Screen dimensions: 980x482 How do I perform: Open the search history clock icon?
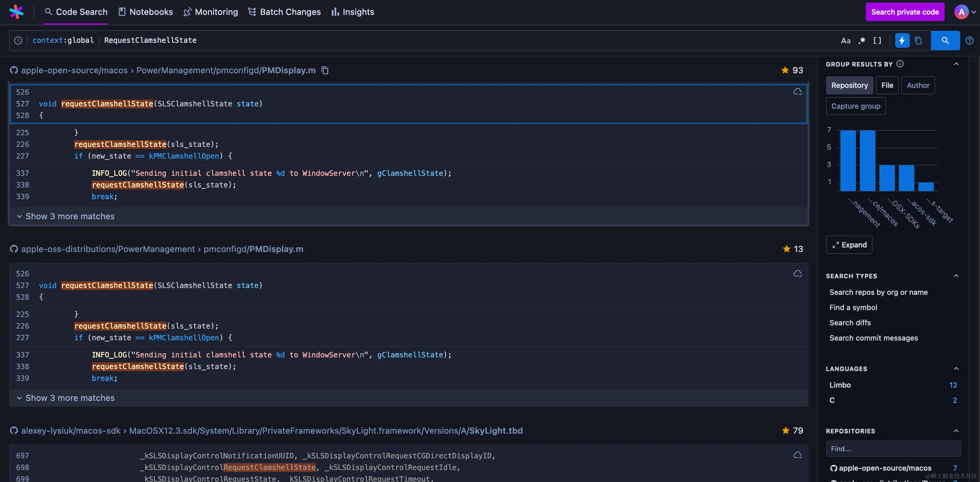pyautogui.click(x=18, y=40)
